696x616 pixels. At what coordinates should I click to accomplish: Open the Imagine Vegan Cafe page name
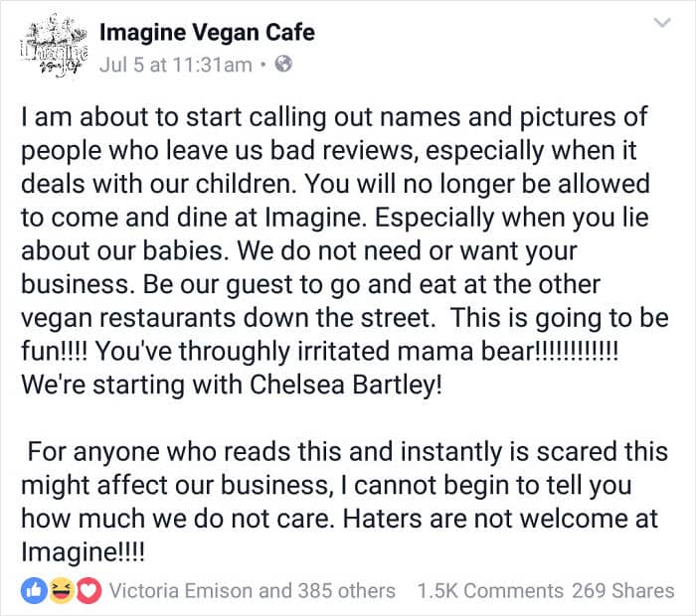pos(207,33)
